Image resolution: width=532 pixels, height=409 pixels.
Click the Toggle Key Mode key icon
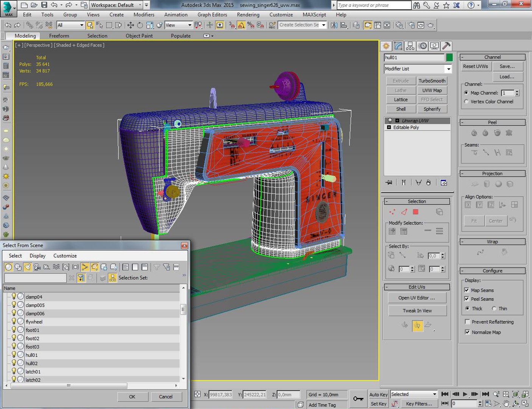tap(358, 398)
